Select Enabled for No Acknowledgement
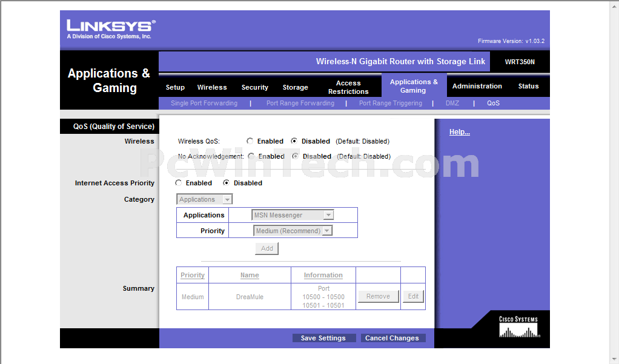The image size is (619, 364). (251, 156)
